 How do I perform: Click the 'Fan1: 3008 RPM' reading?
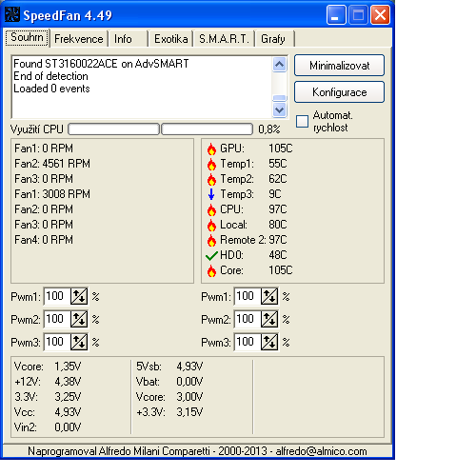click(52, 194)
